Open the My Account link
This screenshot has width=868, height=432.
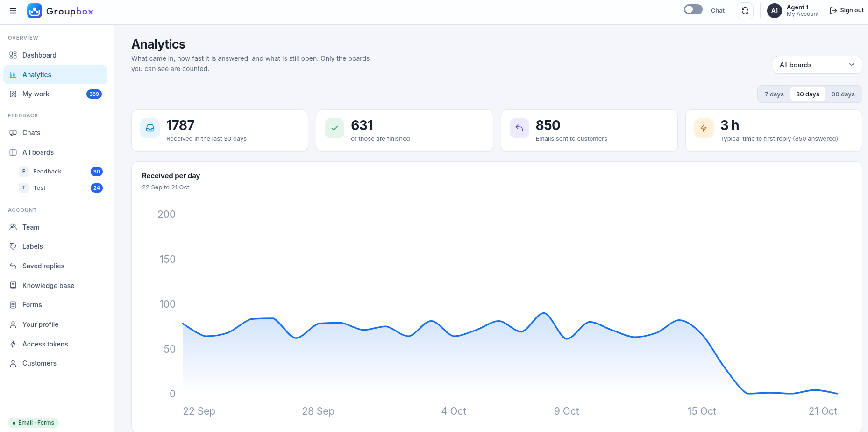pyautogui.click(x=803, y=14)
